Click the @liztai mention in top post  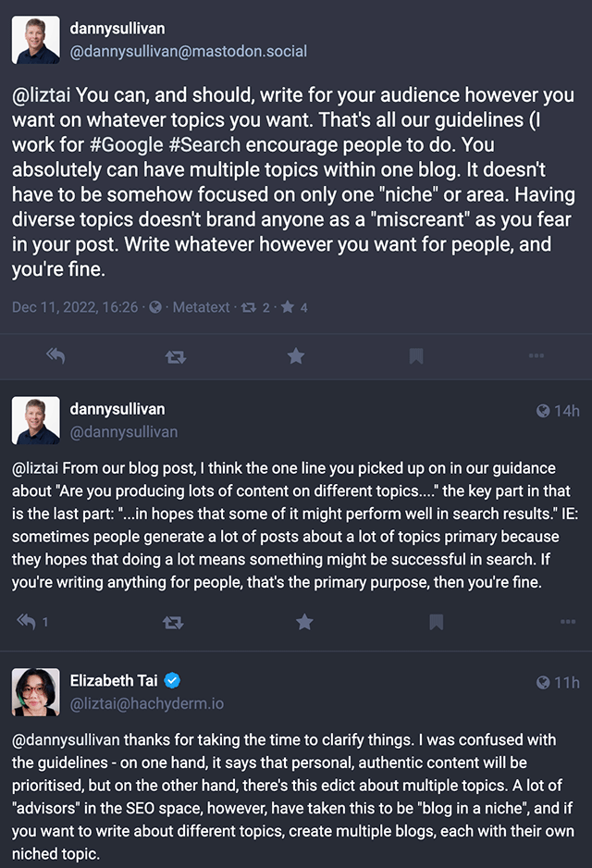coord(42,95)
